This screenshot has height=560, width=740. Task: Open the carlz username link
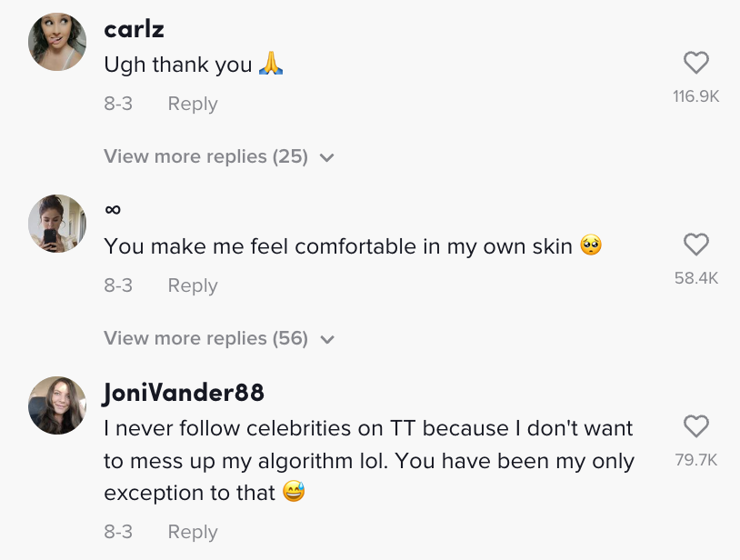coord(134,29)
